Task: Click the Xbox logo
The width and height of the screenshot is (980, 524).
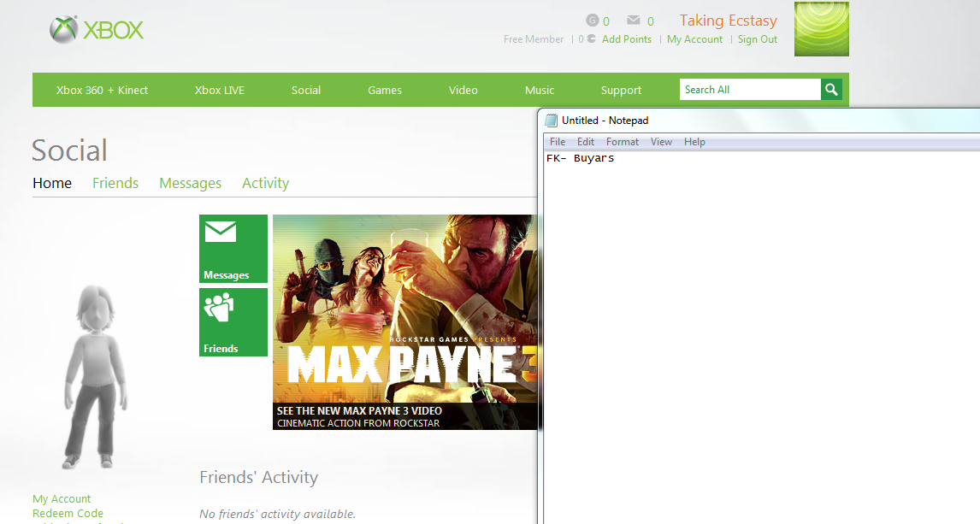Action: [97, 29]
